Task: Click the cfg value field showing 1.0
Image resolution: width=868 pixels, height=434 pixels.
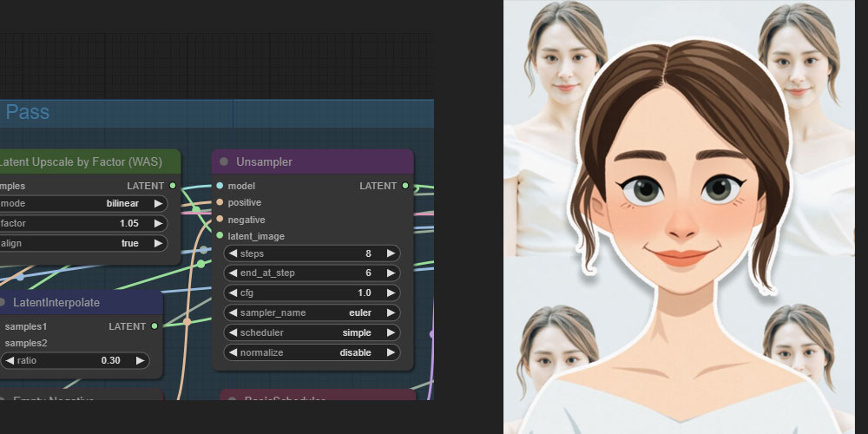Action: (x=312, y=293)
